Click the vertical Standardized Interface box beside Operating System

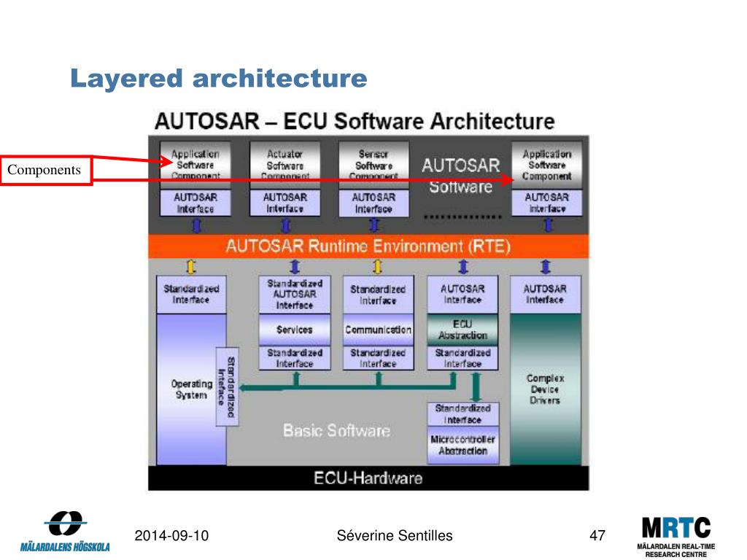228,386
